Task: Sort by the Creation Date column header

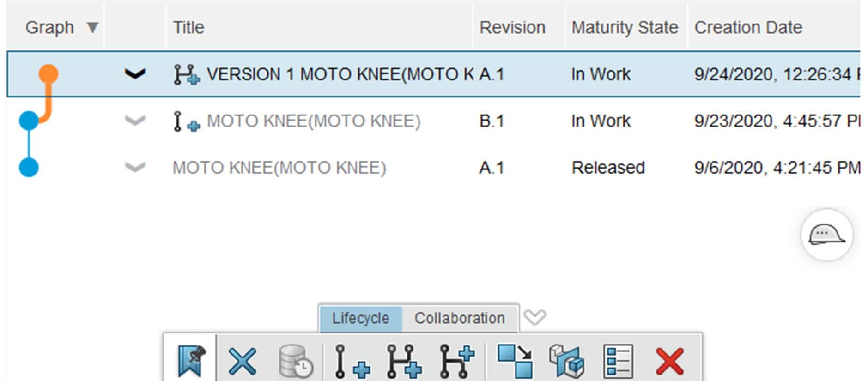Action: pos(748,27)
